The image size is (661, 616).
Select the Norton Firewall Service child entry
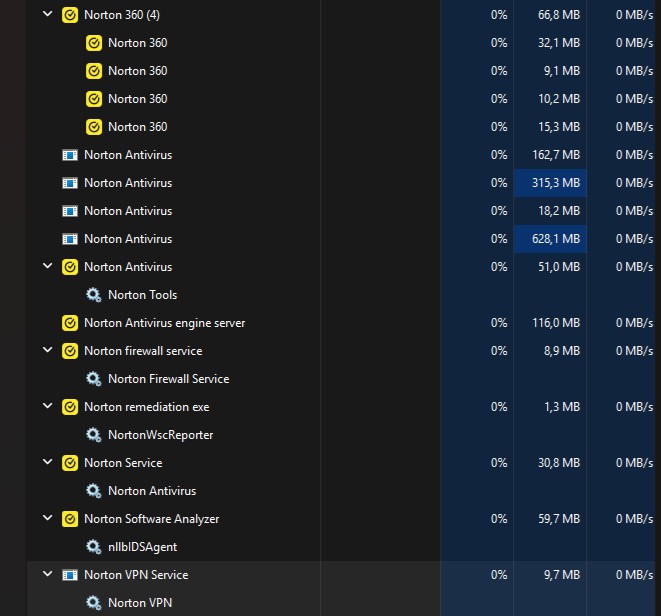pyautogui.click(x=169, y=379)
